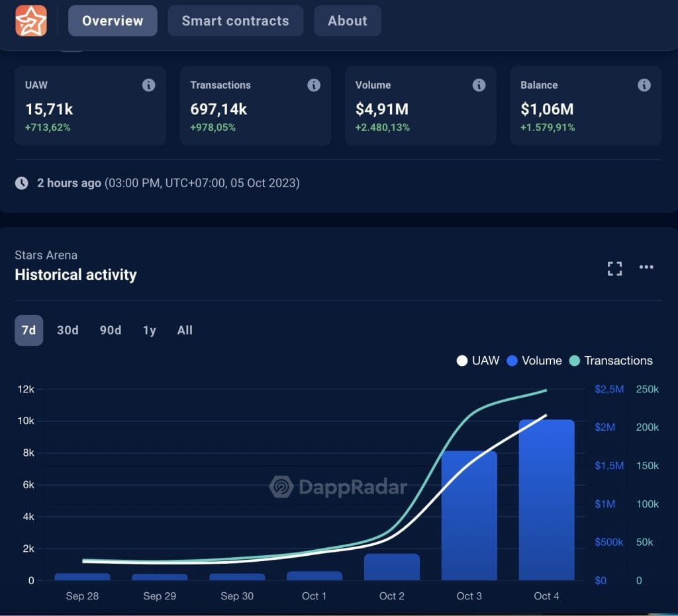This screenshot has height=616, width=678.
Task: Disable the Transactions line in the legend
Action: coord(610,361)
